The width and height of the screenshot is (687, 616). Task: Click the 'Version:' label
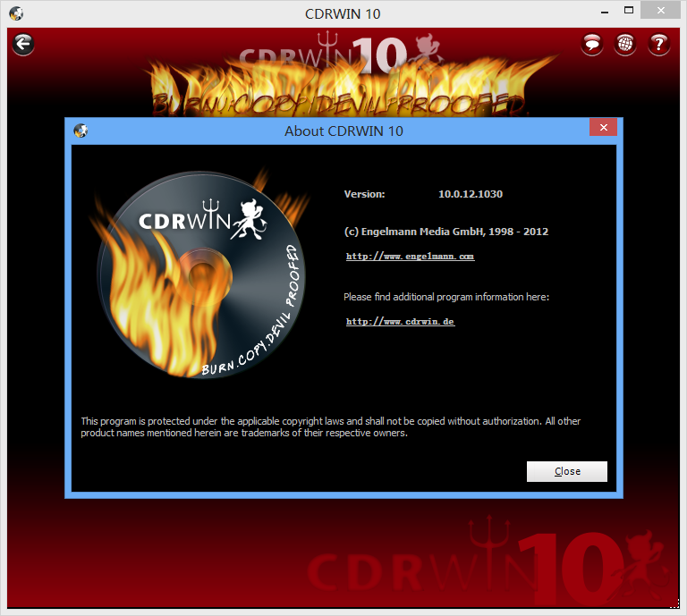[364, 194]
